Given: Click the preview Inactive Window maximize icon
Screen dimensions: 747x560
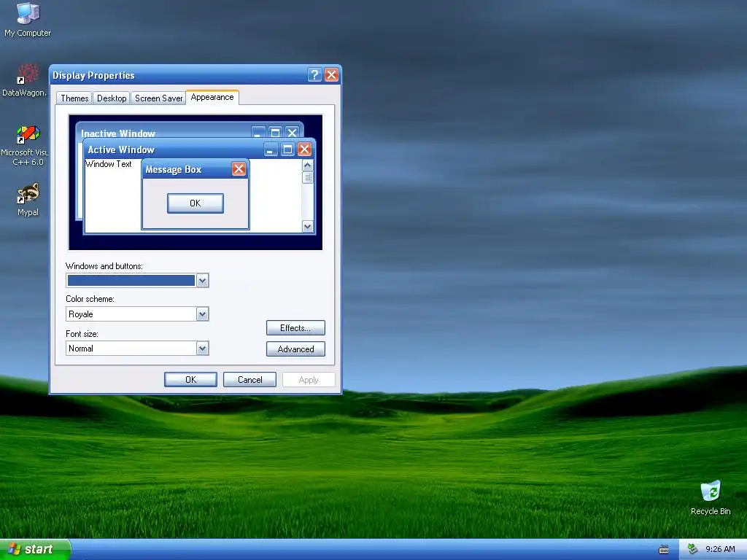Looking at the screenshot, I should pyautogui.click(x=275, y=133).
